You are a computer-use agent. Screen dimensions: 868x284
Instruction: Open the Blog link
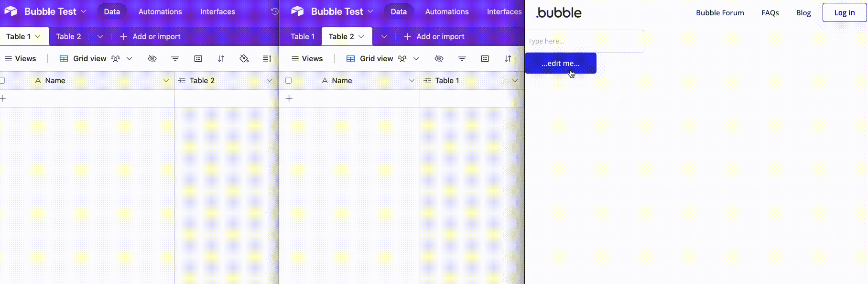803,13
